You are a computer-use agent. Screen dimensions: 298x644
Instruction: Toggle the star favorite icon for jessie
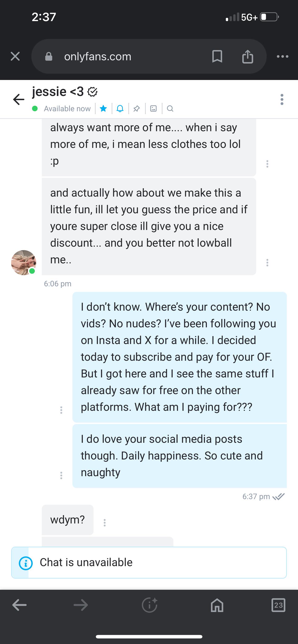[x=103, y=108]
